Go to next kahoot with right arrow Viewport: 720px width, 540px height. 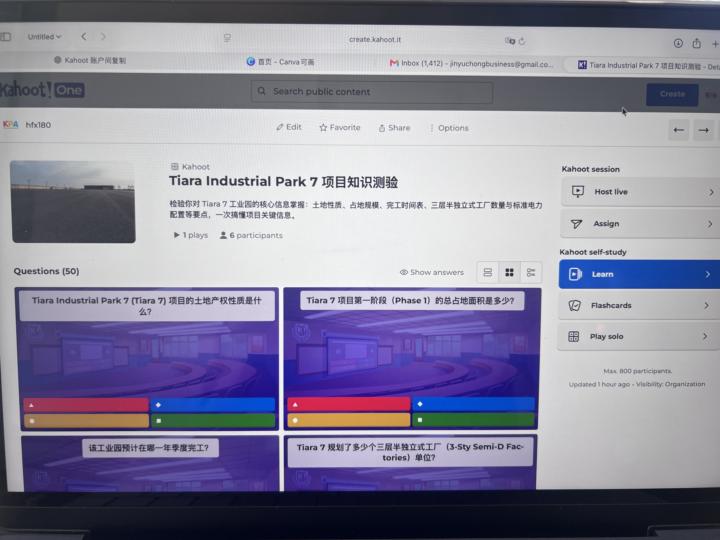[x=703, y=130]
